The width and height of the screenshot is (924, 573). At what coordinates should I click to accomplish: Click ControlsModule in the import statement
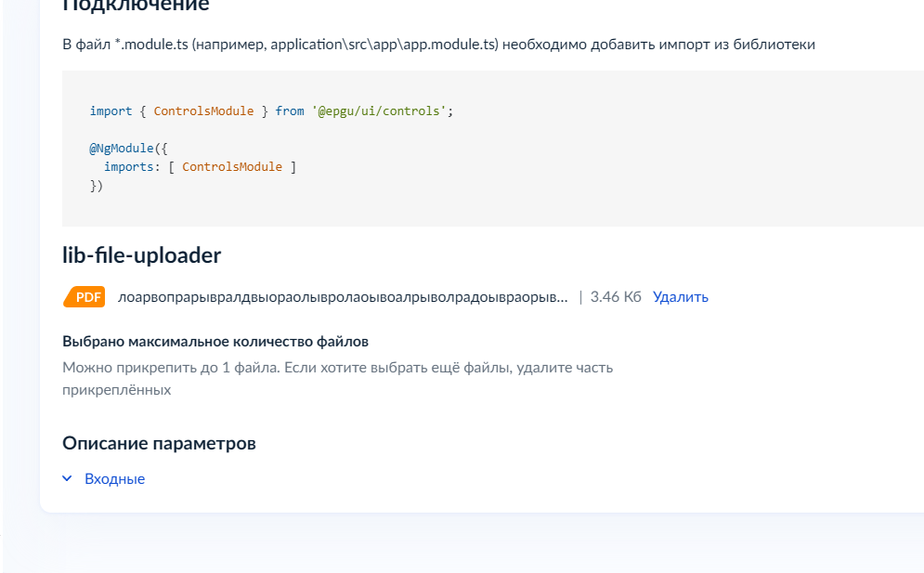pos(204,111)
